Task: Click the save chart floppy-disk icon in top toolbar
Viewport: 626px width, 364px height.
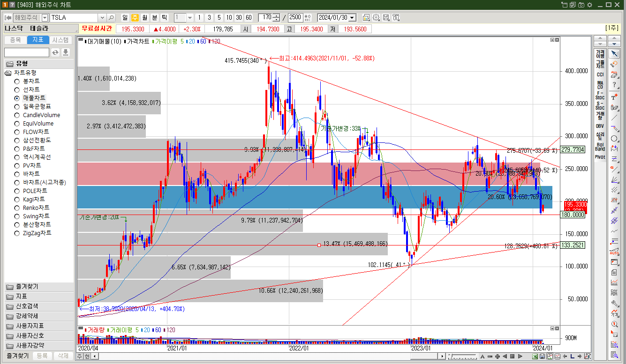Action: click(x=386, y=17)
